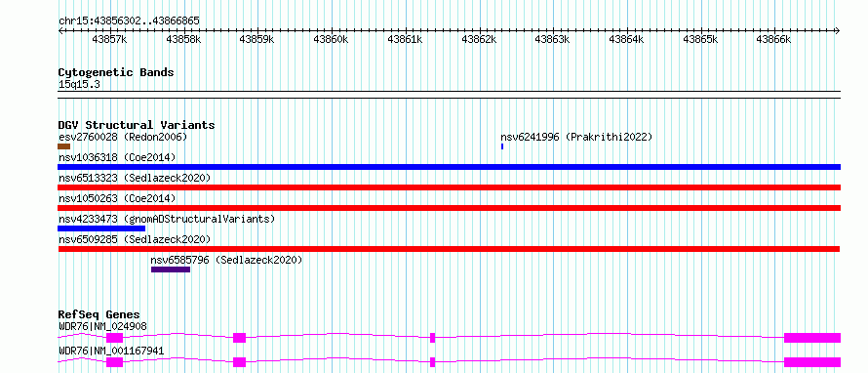Click the 43859k ruler tick label

tap(256, 40)
